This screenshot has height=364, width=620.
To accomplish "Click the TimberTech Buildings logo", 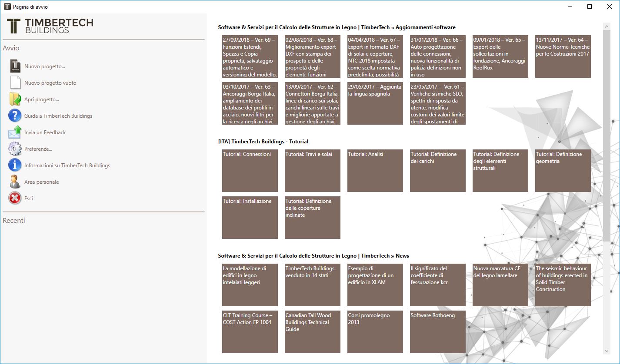I will [50, 26].
